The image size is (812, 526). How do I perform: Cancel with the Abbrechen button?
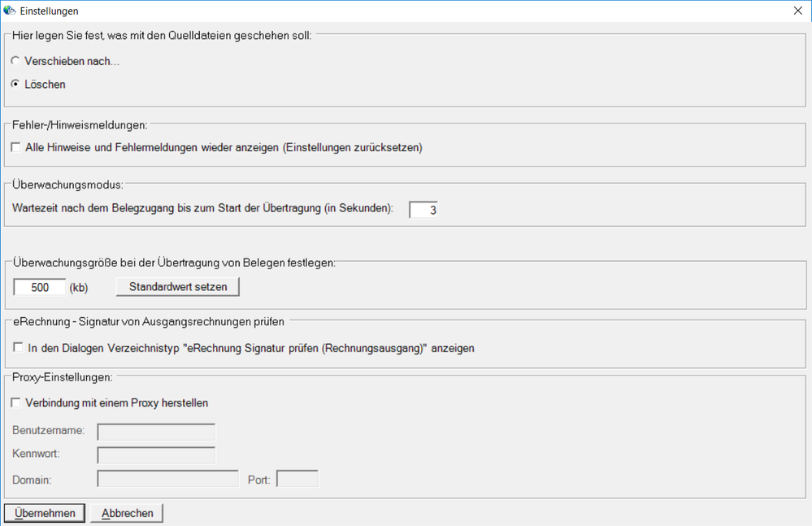click(127, 513)
